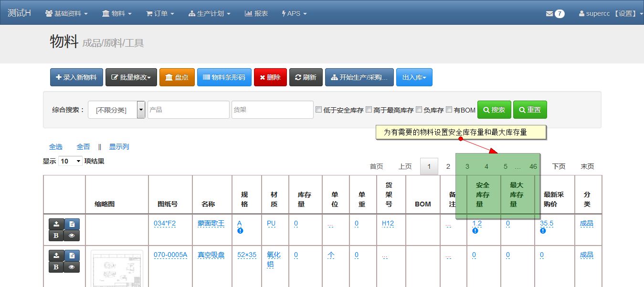Image resolution: width=644 pixels, height=287 pixels.
Task: Click upload icon in 034*F2 row
Action: point(56,224)
